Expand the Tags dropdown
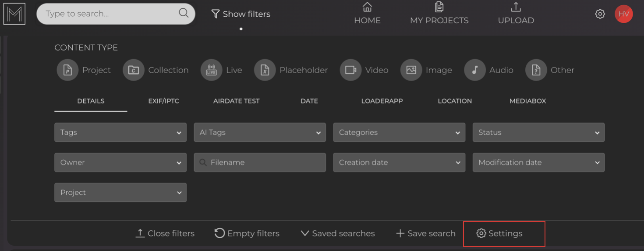Viewport: 644px width, 251px height. pyautogui.click(x=120, y=133)
